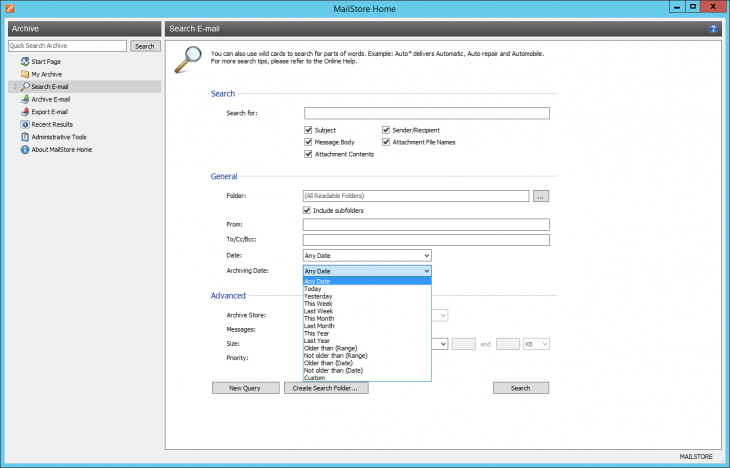This screenshot has width=730, height=468.
Task: Click the New Query button
Action: (246, 388)
